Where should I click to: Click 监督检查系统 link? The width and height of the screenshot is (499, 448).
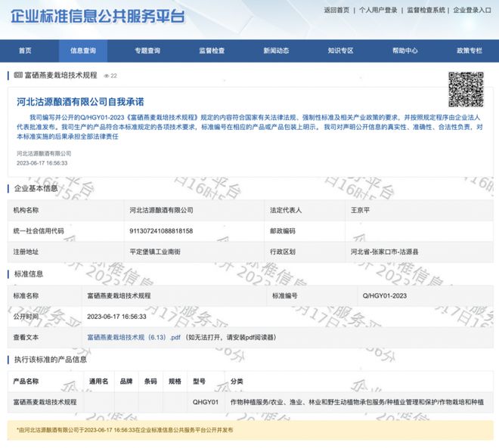(x=426, y=10)
